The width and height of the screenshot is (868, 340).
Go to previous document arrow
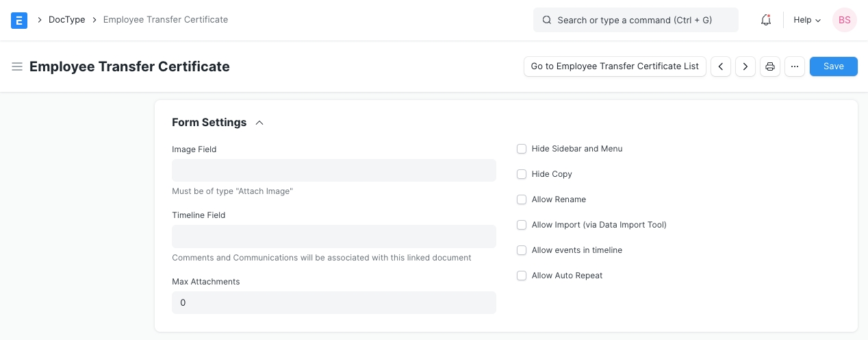point(721,66)
